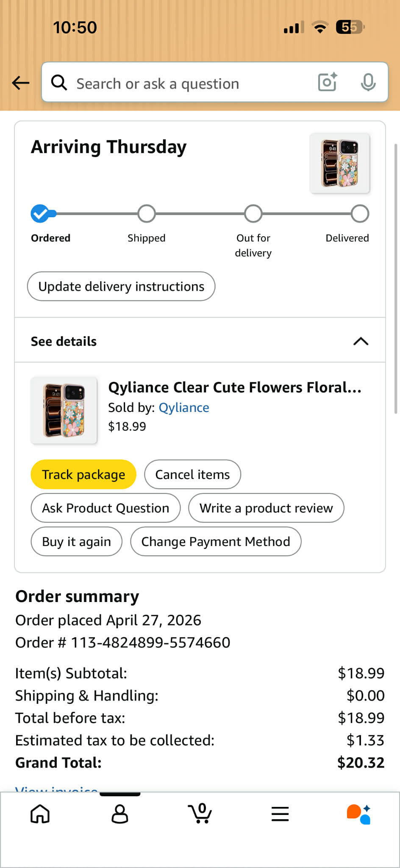Tap the Ordered checkmark step
The width and height of the screenshot is (400, 868).
tap(40, 213)
